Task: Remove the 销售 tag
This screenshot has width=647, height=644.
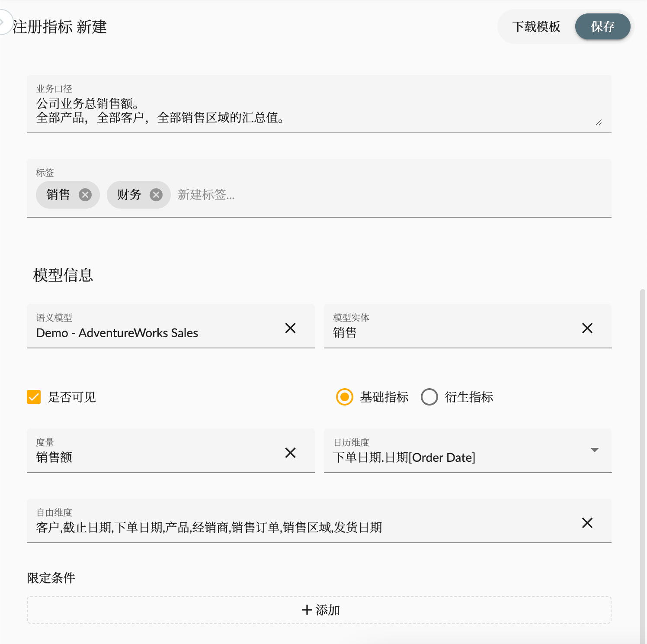Action: [85, 194]
